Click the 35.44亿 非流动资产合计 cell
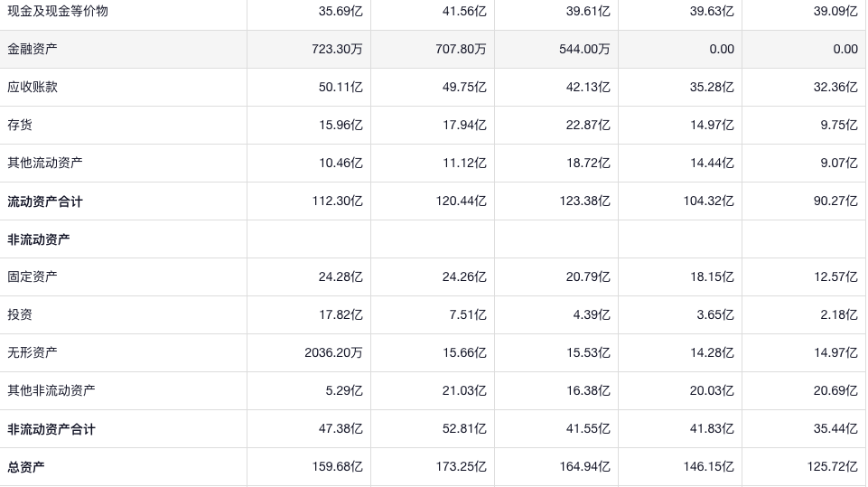 835,429
